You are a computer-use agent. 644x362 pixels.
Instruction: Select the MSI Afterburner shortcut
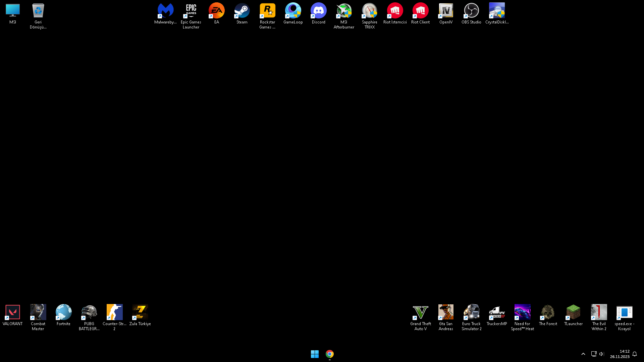[344, 11]
